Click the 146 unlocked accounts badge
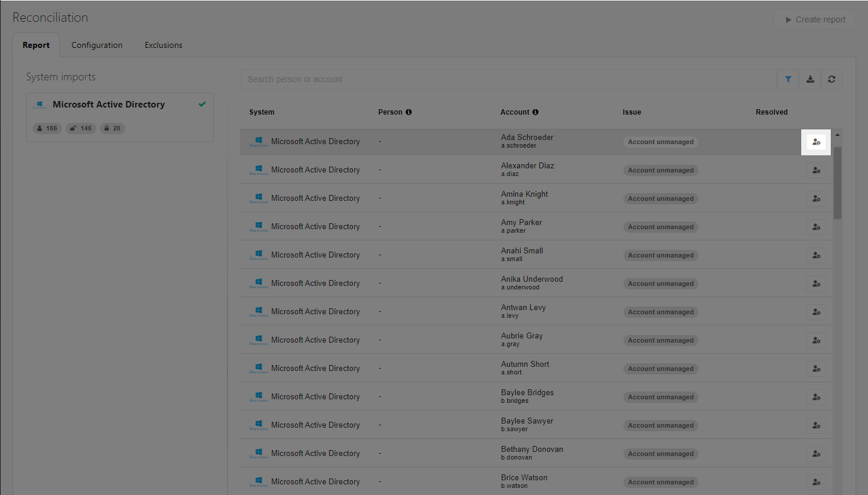Viewport: 868px width, 495px height. pos(81,128)
